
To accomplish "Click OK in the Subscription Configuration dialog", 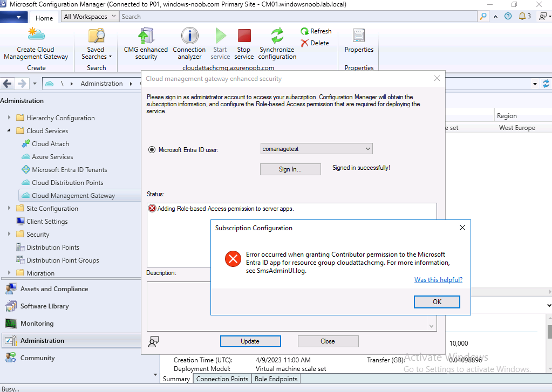I will click(437, 302).
